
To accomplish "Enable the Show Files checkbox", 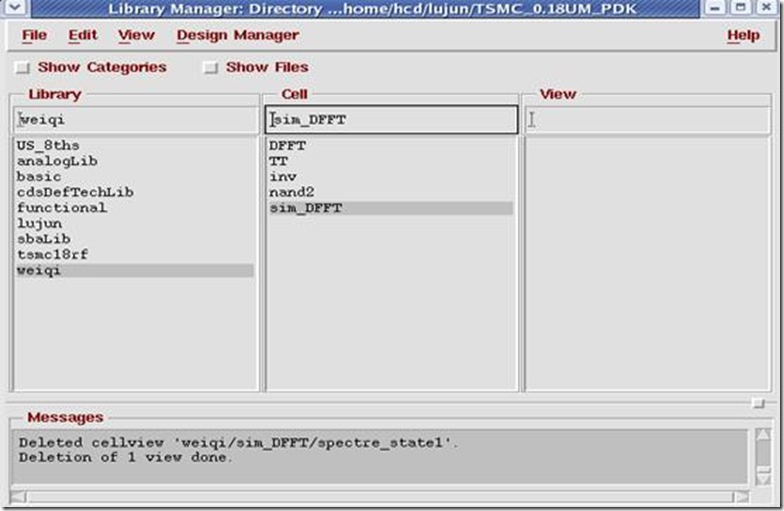I will tap(210, 68).
